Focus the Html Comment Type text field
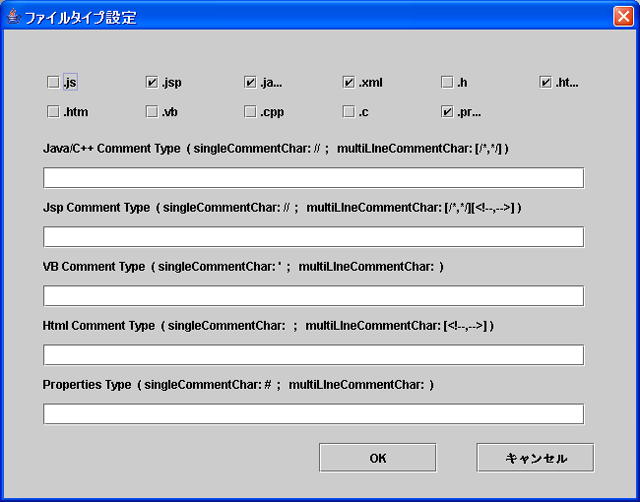The width and height of the screenshot is (640, 502). click(313, 355)
